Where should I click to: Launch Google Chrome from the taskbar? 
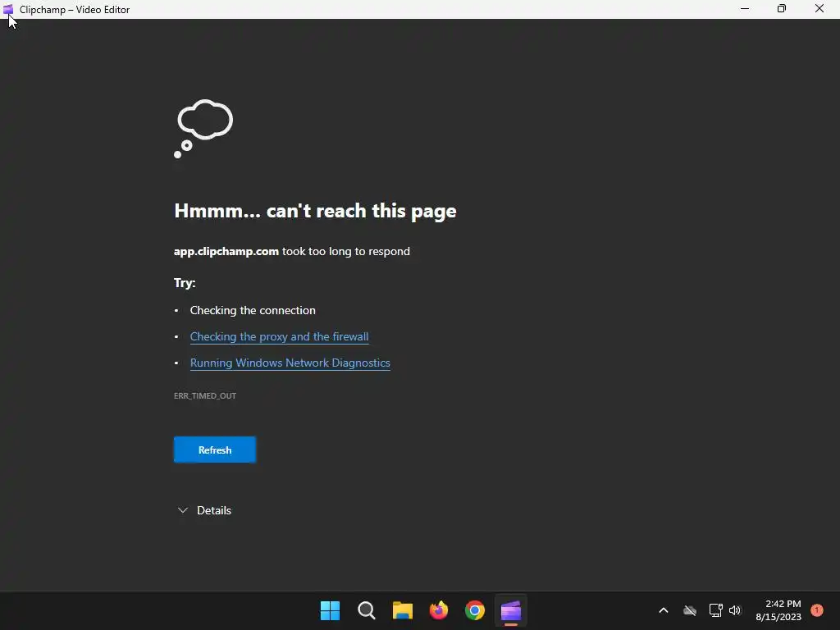click(x=475, y=610)
